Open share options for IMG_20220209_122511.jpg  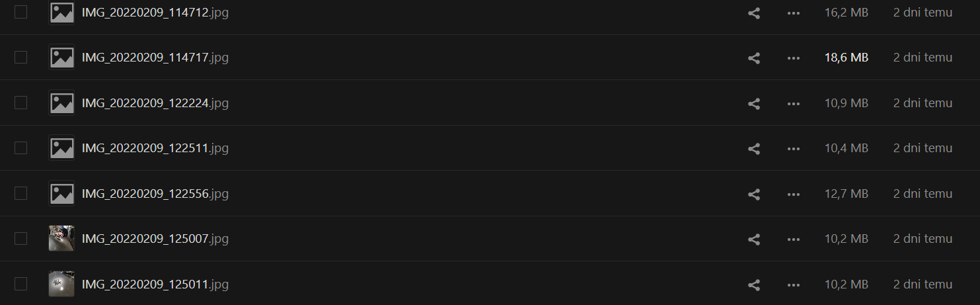(754, 149)
